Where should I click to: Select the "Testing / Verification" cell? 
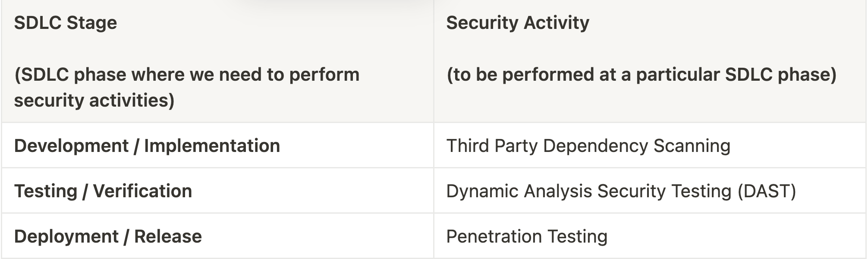(x=103, y=191)
